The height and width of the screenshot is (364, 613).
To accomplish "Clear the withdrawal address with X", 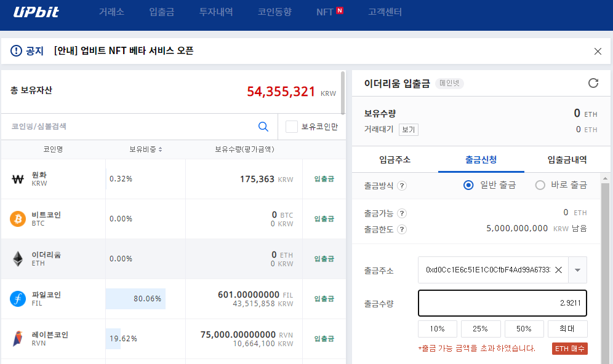I will (559, 270).
